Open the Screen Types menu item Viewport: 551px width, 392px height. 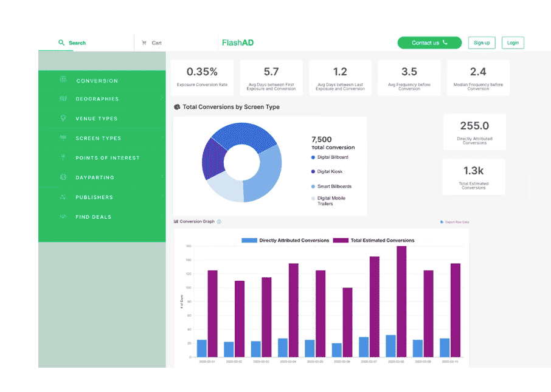click(x=98, y=139)
